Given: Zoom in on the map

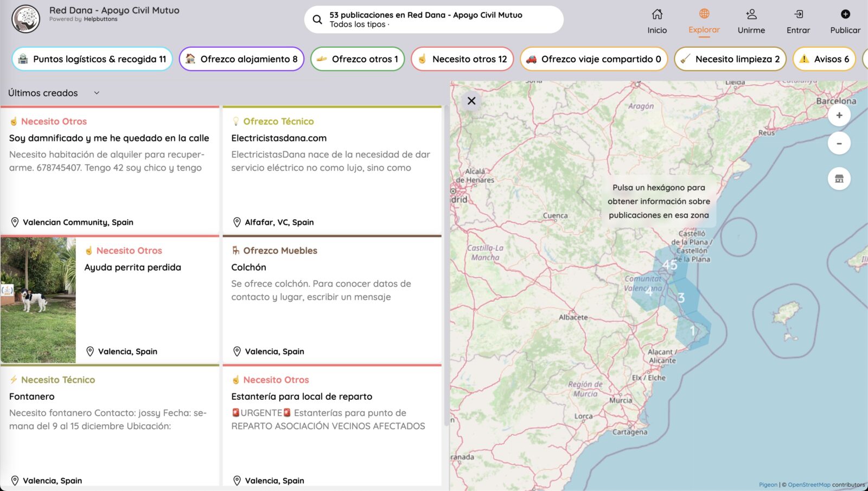Looking at the screenshot, I should (839, 115).
